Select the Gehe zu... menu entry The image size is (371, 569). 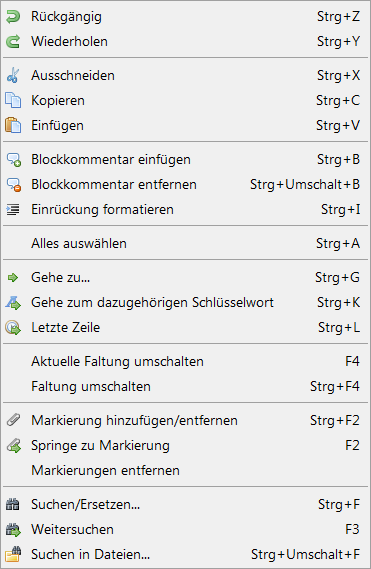(186, 278)
